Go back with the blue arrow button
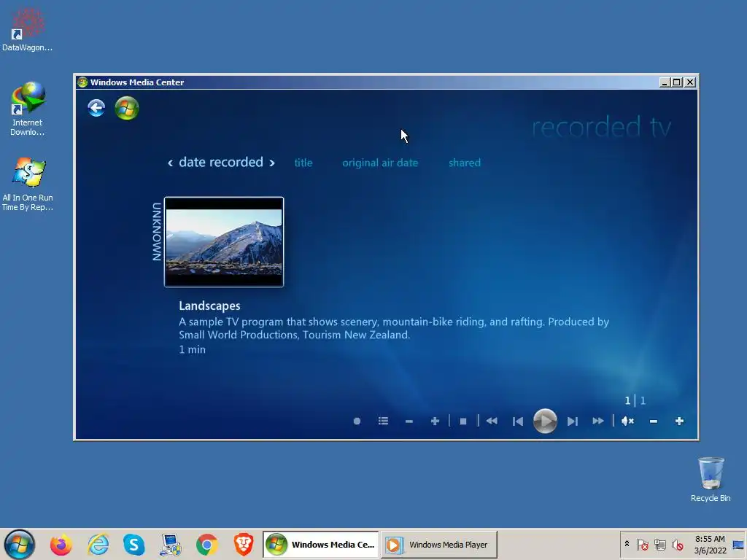This screenshot has height=560, width=747. [96, 108]
